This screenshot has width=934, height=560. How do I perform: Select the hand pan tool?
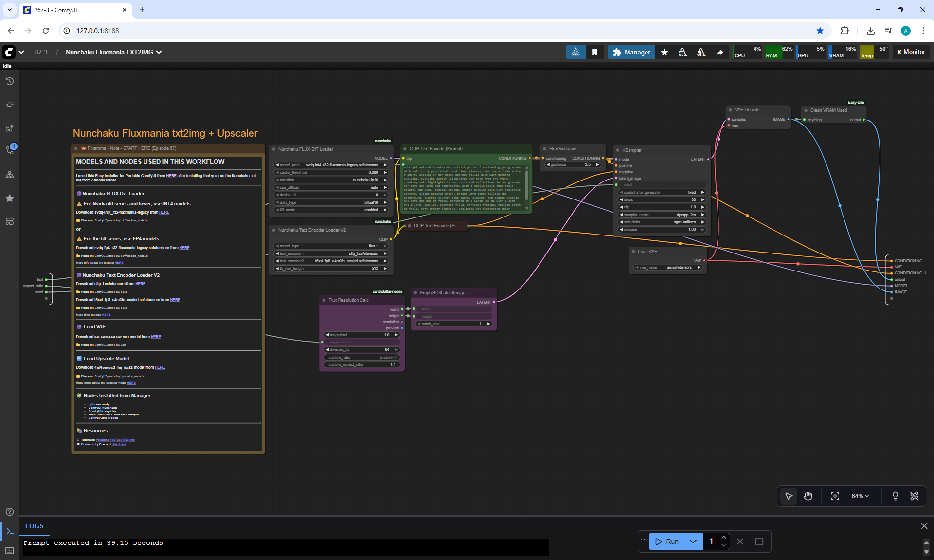pyautogui.click(x=808, y=496)
